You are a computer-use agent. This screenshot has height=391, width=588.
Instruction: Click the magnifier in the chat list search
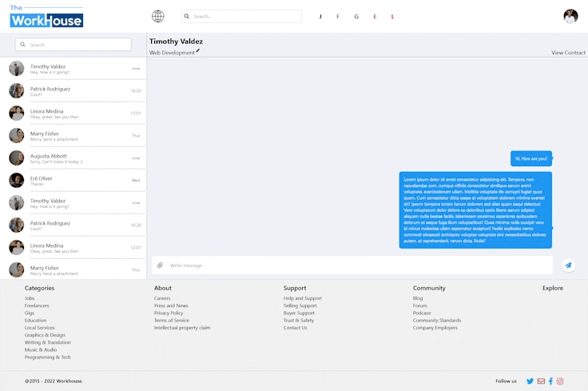[22, 44]
